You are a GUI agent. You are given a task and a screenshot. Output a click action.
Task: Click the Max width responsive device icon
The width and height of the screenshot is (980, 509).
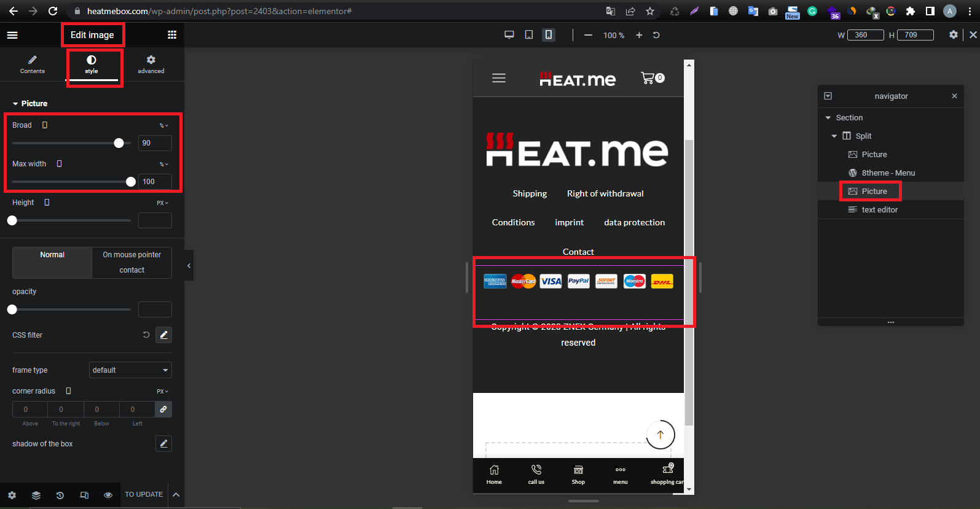tap(60, 164)
